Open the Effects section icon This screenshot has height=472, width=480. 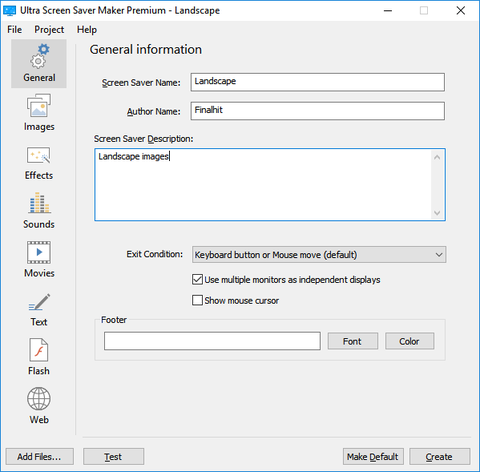point(39,155)
